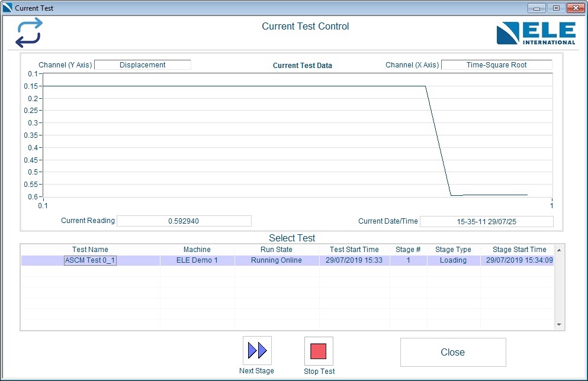
Task: Maximize the Current Test window
Action: coord(556,8)
